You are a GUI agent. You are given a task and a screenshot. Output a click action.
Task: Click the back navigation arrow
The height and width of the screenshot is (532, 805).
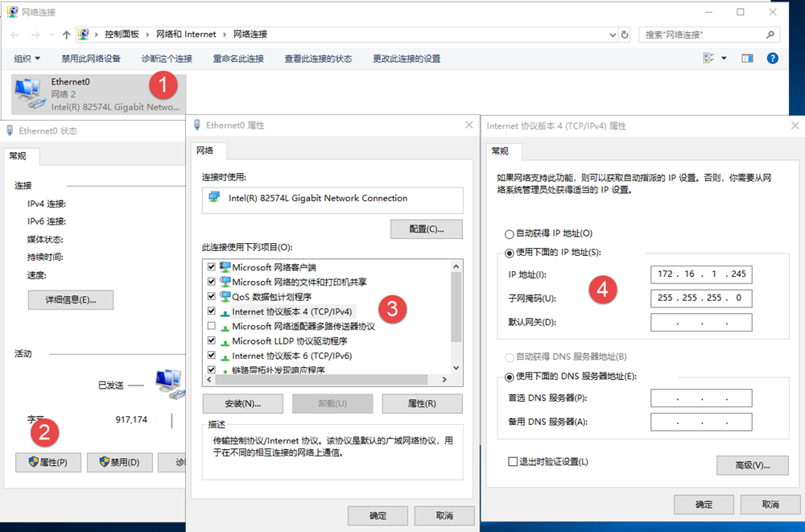tap(14, 35)
